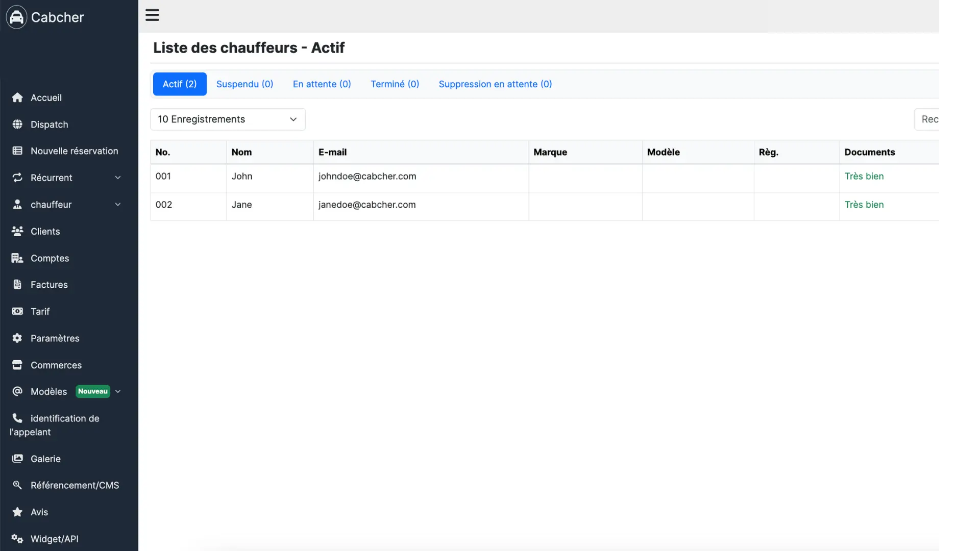Select the Actif filter toggle
The height and width of the screenshot is (551, 980).
(180, 84)
